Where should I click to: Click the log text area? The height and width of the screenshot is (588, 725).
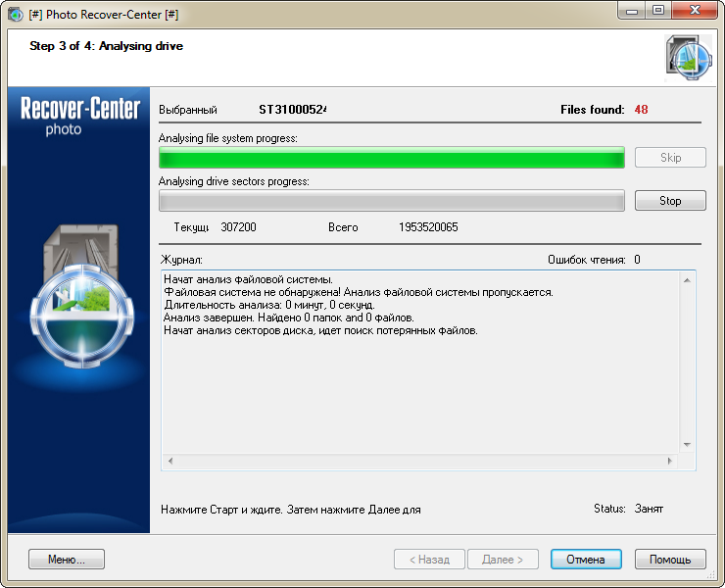pos(420,363)
